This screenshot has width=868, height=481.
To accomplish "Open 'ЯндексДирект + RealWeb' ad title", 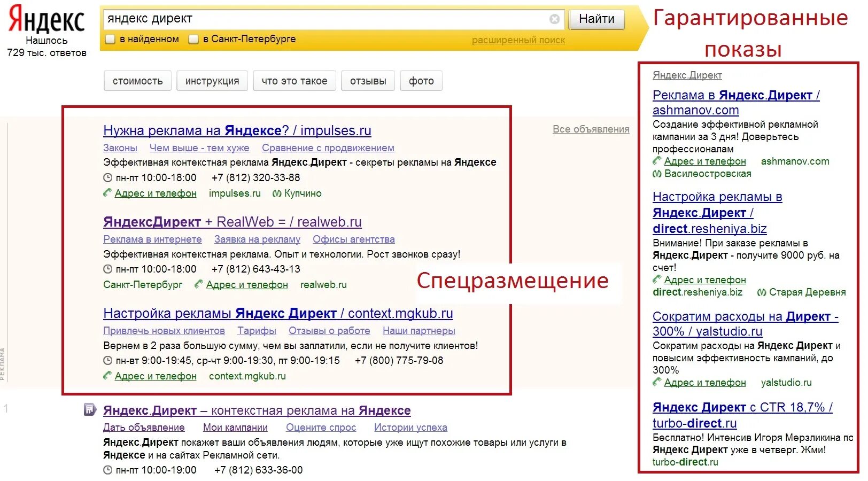I will coord(232,222).
